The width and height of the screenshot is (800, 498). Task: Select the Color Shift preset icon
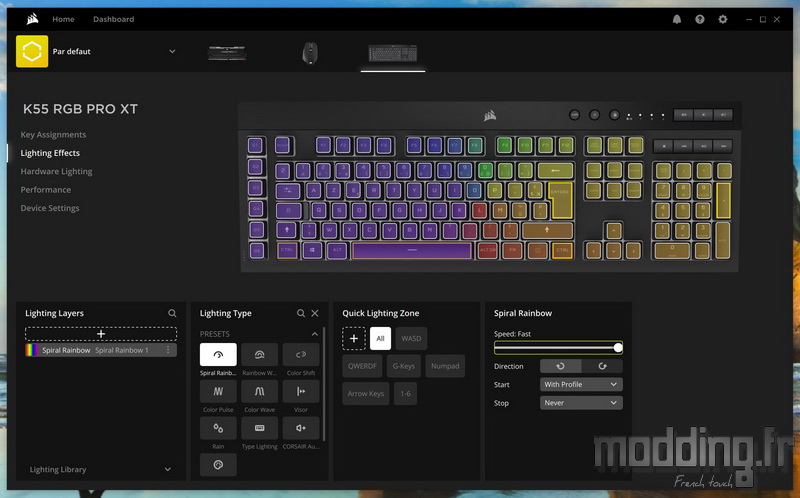click(301, 354)
